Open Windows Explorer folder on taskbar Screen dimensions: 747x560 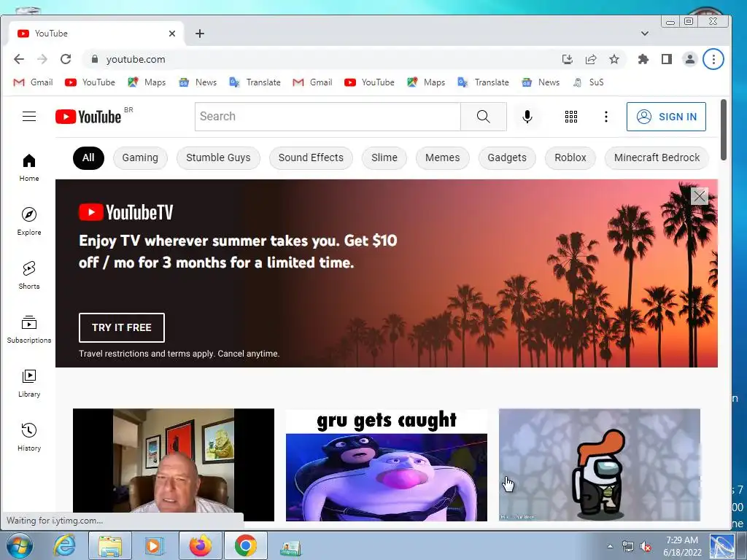[x=110, y=545]
